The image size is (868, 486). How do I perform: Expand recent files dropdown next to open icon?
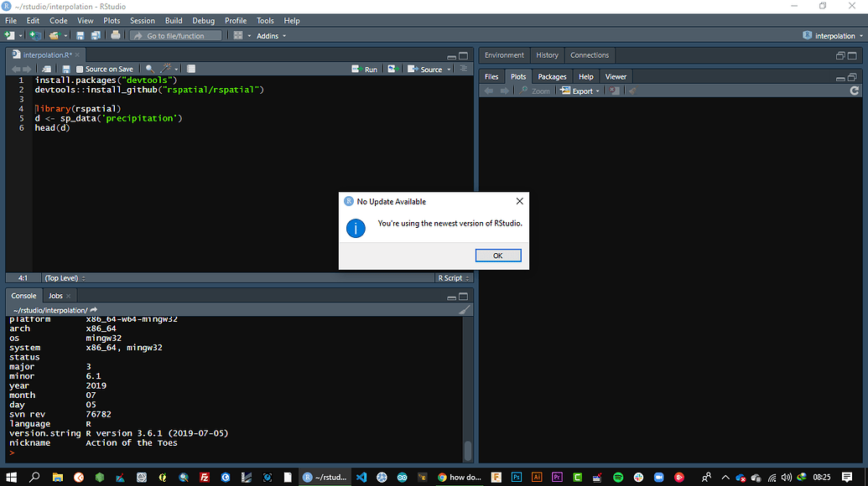coord(65,35)
